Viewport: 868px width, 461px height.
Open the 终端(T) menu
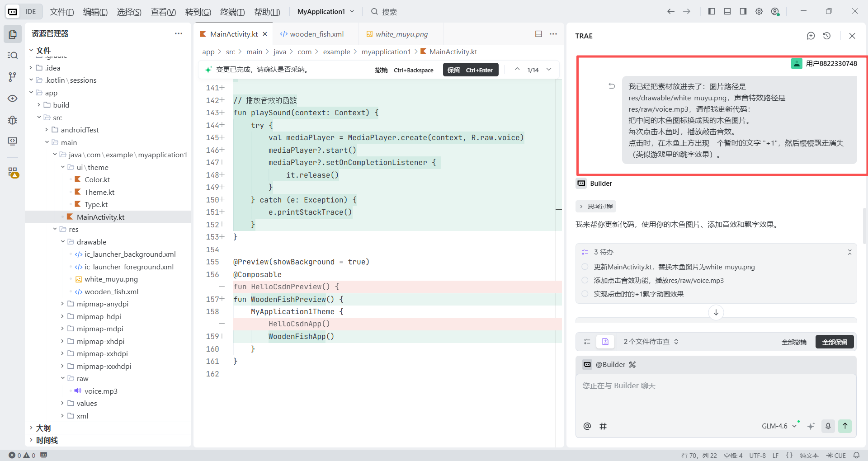click(x=232, y=12)
